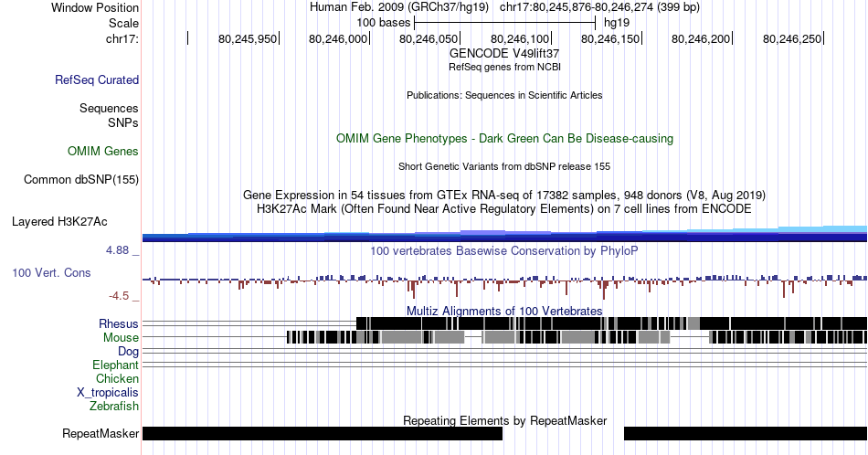The width and height of the screenshot is (868, 455).
Task: Click the GENCODE V49lift37 track title
Action: pyautogui.click(x=504, y=53)
